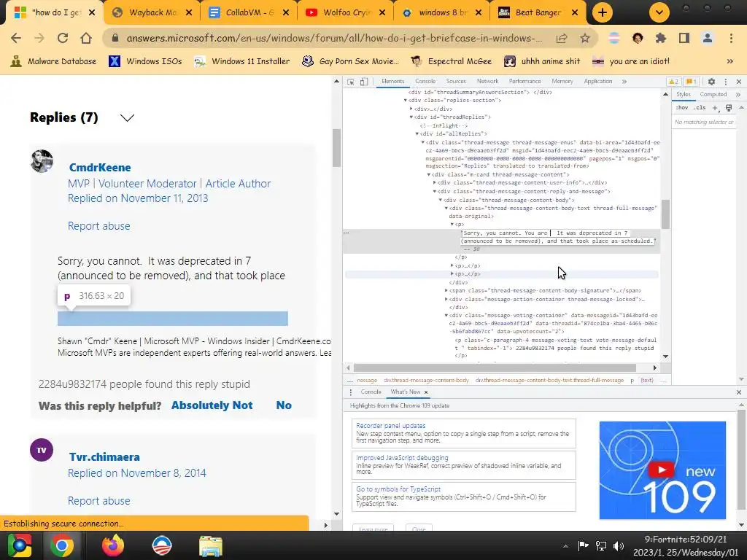Bookmark this page star icon

[585, 39]
